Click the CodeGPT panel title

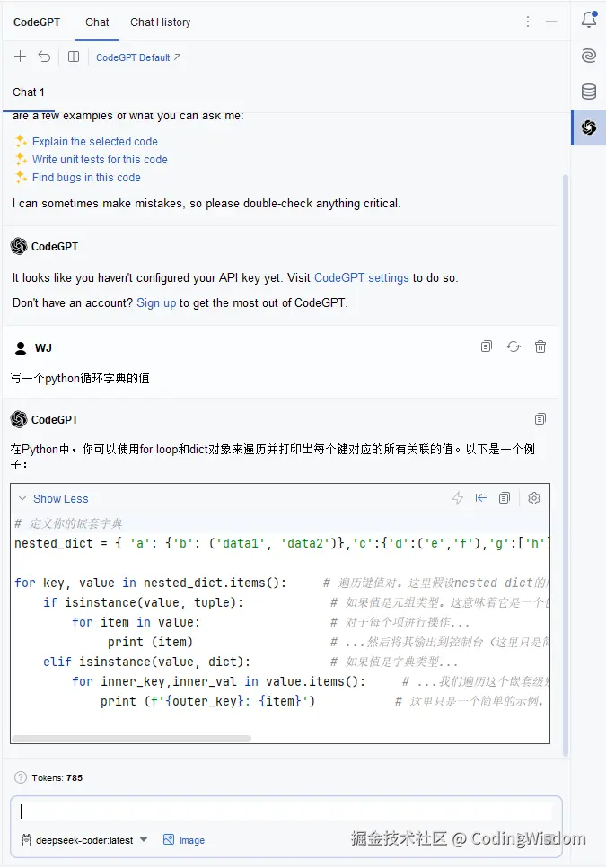37,22
